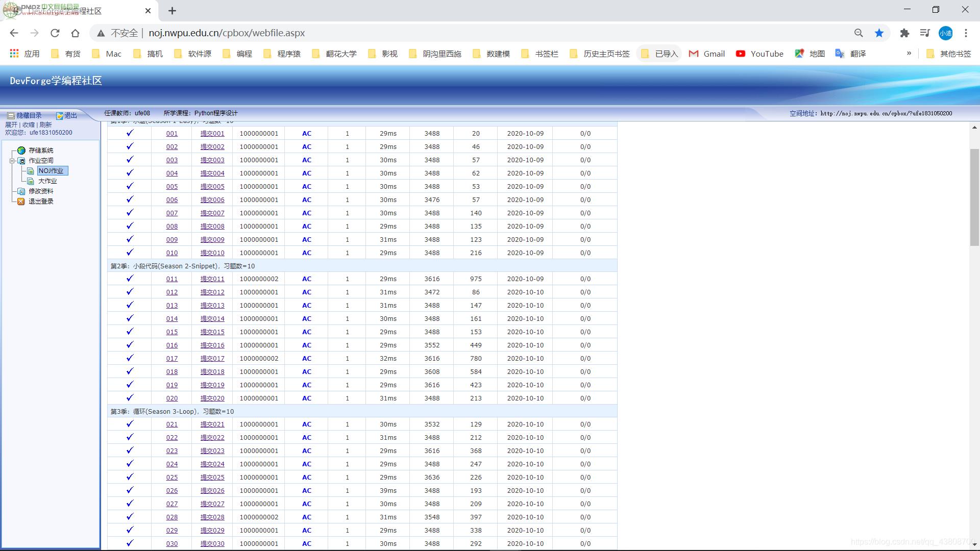Viewport: 980px width, 551px height.
Task: Click the scrollbar down arrow
Action: [x=974, y=546]
